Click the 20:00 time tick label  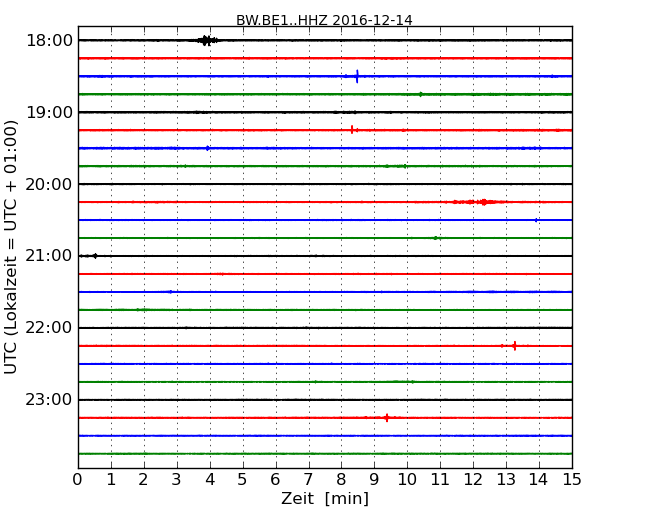49,184
